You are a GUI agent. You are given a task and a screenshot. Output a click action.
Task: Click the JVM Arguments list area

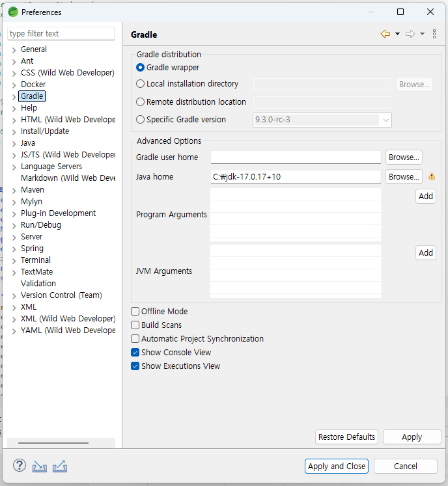(296, 271)
